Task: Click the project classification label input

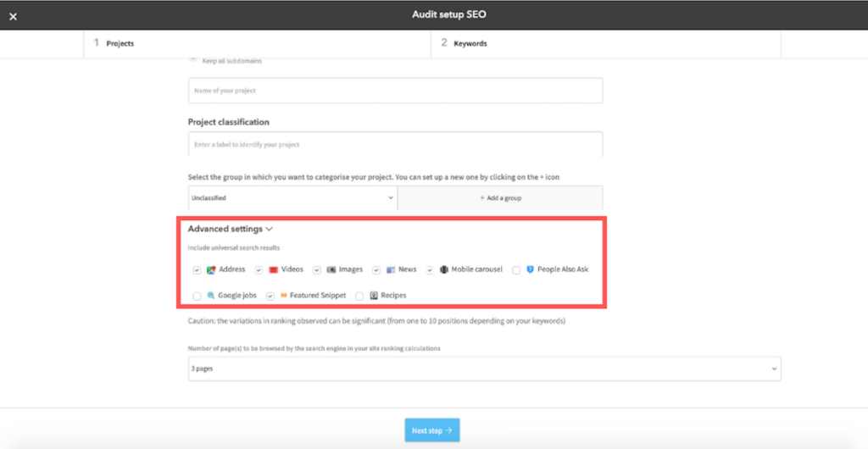Action: click(x=395, y=144)
